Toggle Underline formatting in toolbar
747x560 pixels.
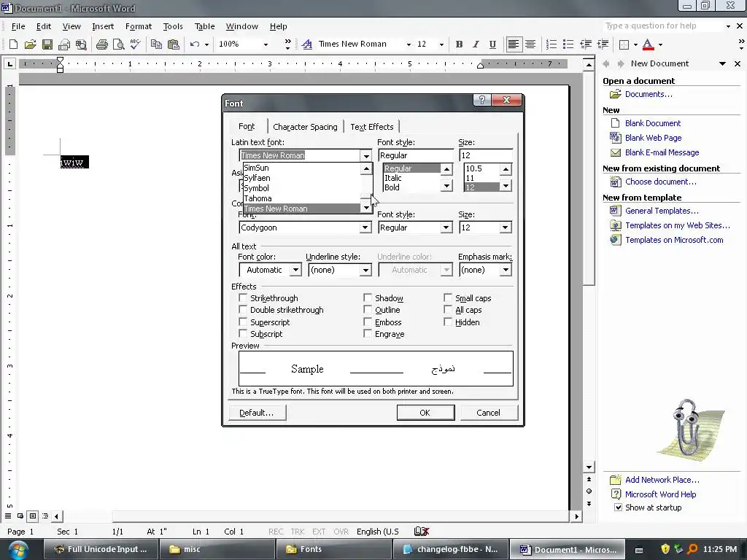492,44
